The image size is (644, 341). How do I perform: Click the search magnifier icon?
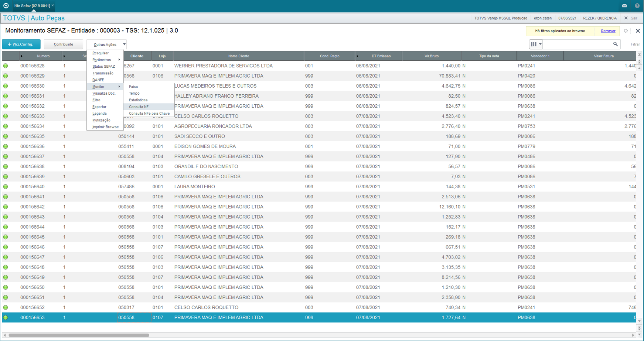point(616,44)
